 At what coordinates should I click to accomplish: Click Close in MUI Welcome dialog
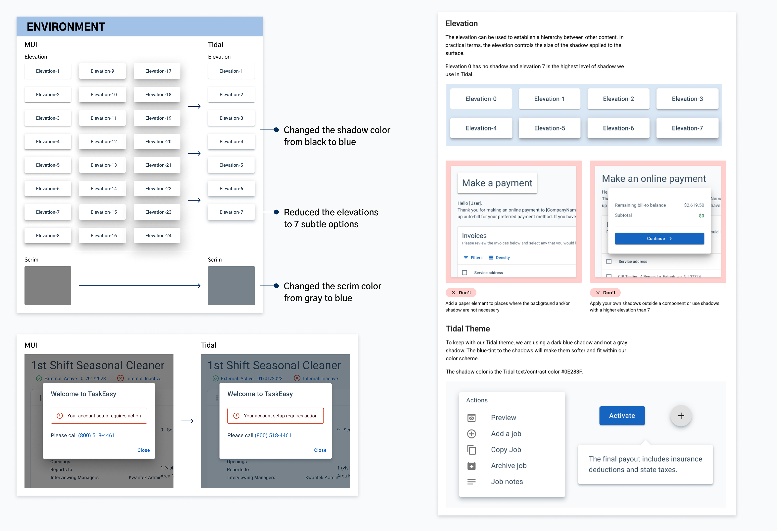coord(143,450)
